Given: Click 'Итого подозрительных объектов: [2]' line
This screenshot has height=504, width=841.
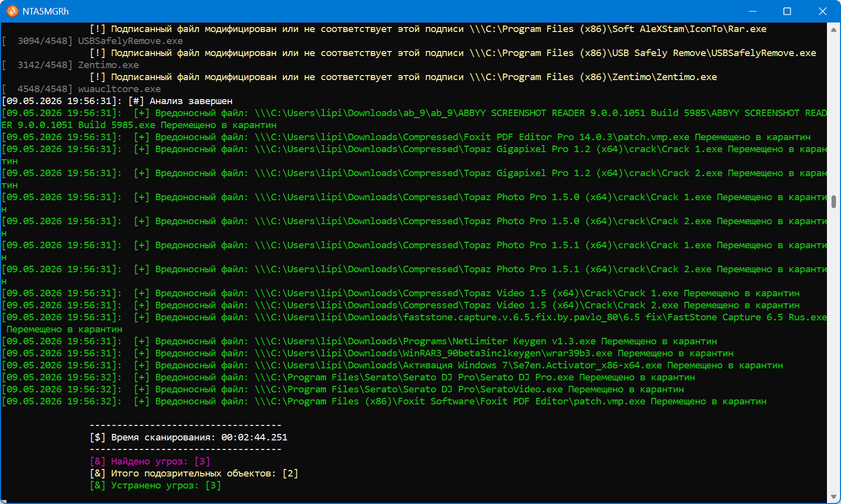Looking at the screenshot, I should [x=194, y=473].
